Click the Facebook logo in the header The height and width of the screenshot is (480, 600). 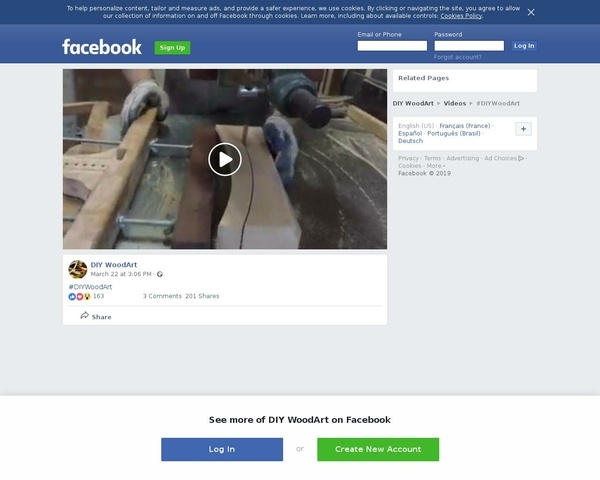(102, 47)
